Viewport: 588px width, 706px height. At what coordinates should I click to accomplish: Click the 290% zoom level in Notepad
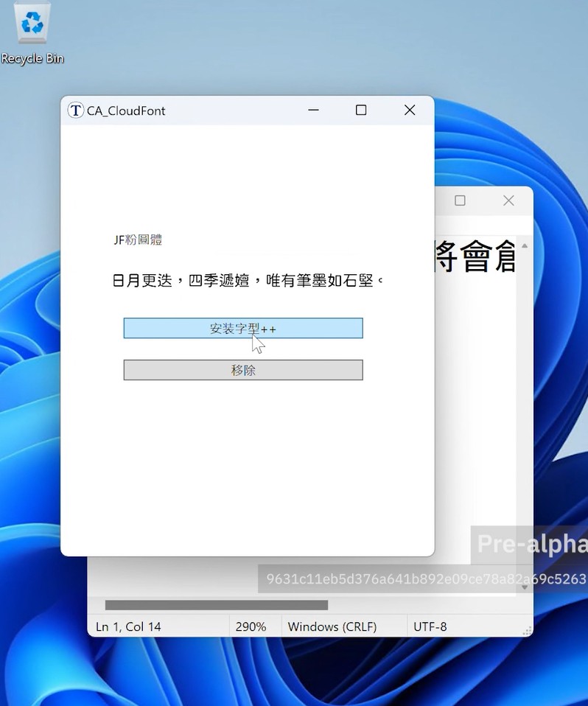251,626
